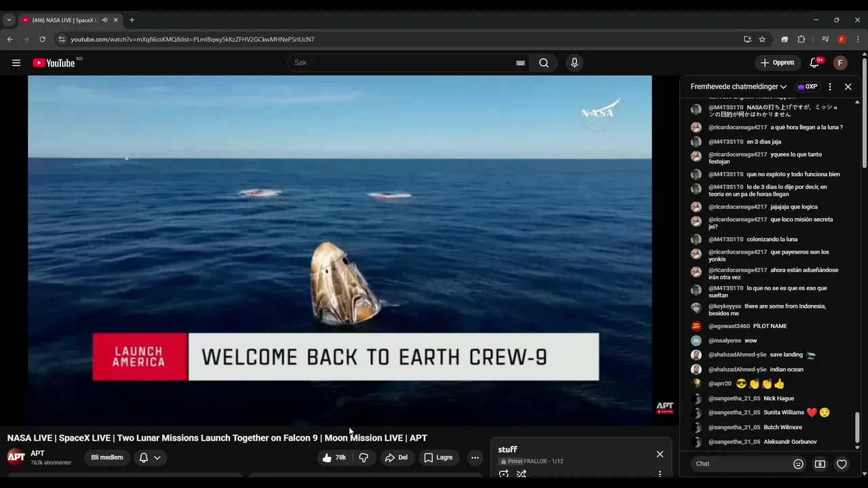Open the on-screen keyboard in search box
This screenshot has height=488, width=868.
pos(520,63)
